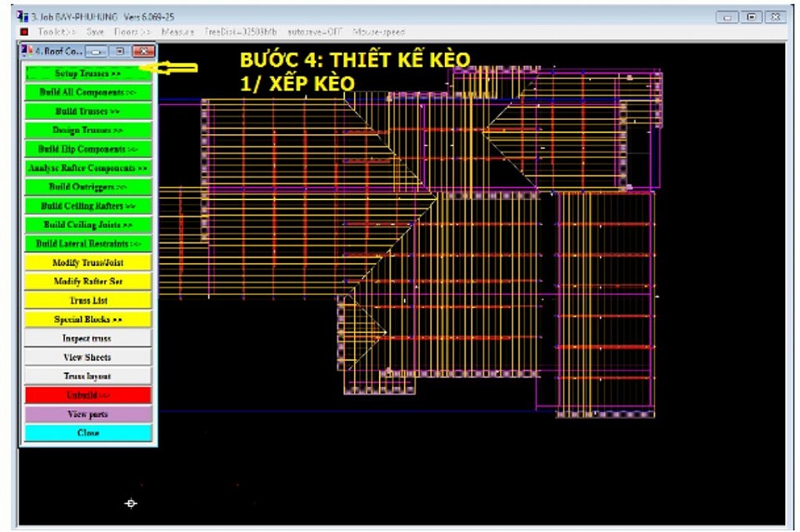Image resolution: width=800 pixels, height=532 pixels.
Task: Click the Roof Components panel title icon
Action: tap(27, 52)
